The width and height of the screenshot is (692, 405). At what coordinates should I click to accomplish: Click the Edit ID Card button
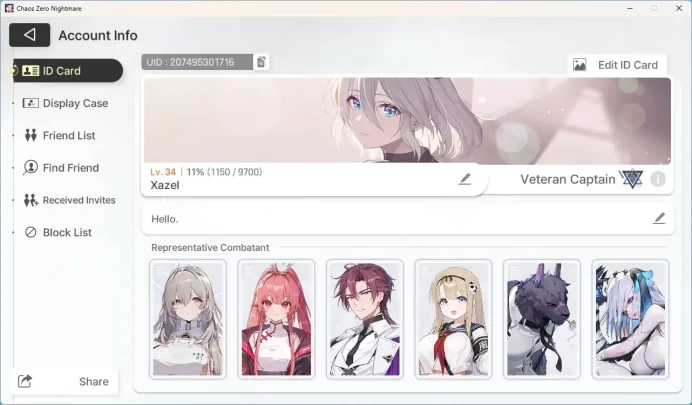(x=617, y=65)
